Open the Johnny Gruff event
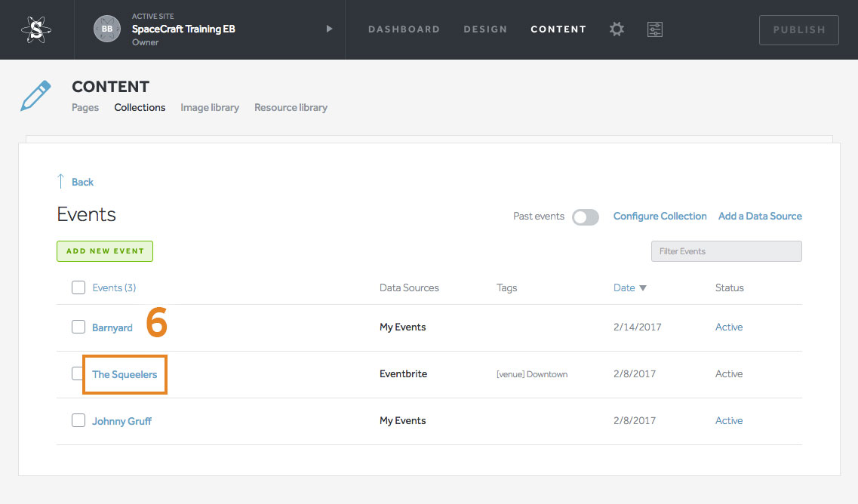Image resolution: width=858 pixels, height=504 pixels. (x=121, y=421)
